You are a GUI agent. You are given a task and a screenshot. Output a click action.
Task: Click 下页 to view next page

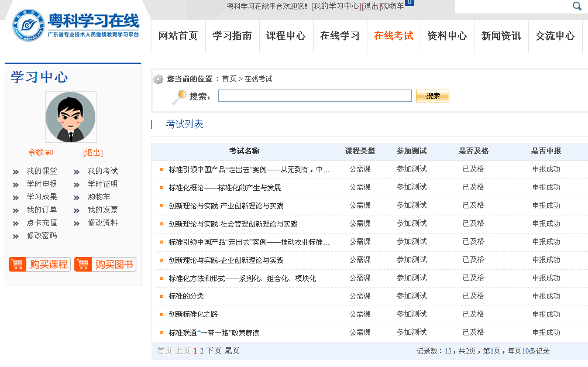[214, 351]
